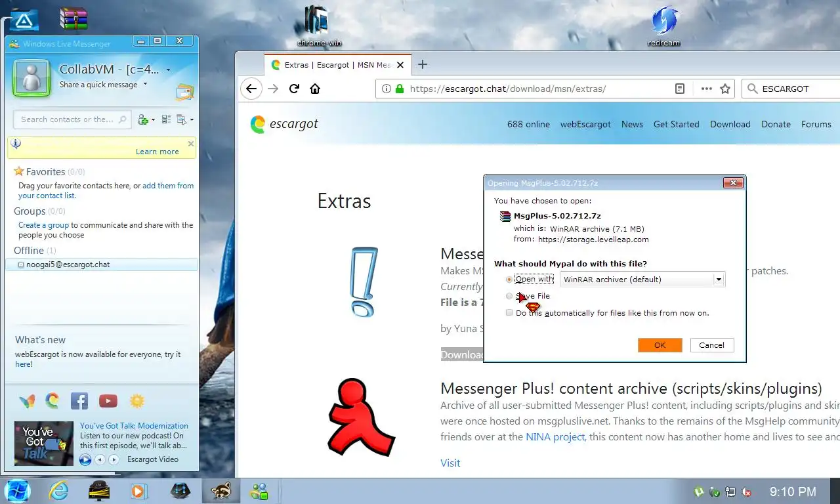Click Create a group link
840x504 pixels.
tap(43, 225)
